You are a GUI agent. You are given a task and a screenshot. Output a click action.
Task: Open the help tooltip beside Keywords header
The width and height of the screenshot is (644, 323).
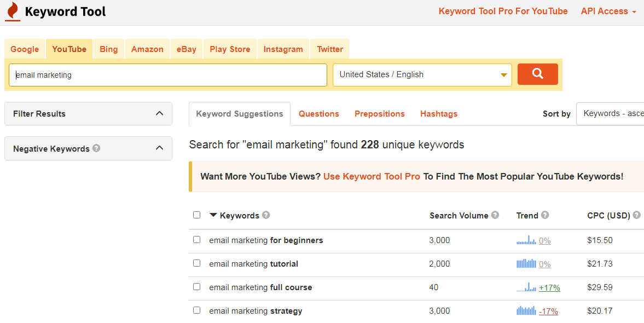click(266, 215)
